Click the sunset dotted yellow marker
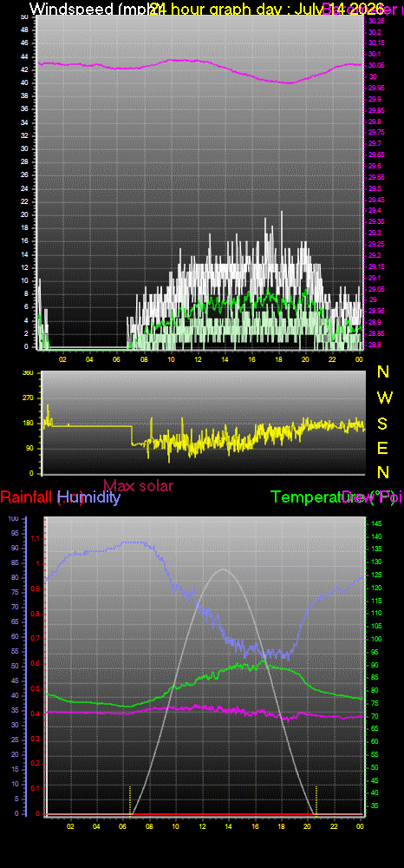The width and height of the screenshot is (404, 868). tap(316, 800)
